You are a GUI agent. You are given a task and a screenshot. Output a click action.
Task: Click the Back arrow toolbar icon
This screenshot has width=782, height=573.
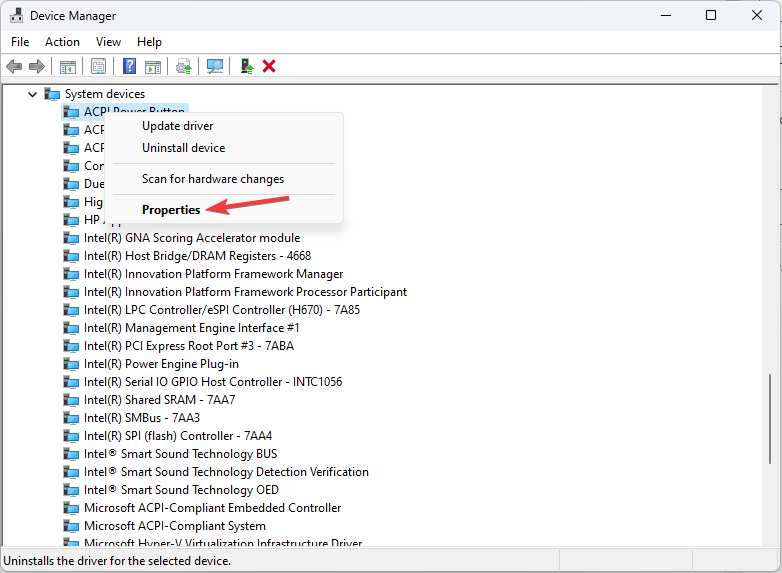(14, 66)
